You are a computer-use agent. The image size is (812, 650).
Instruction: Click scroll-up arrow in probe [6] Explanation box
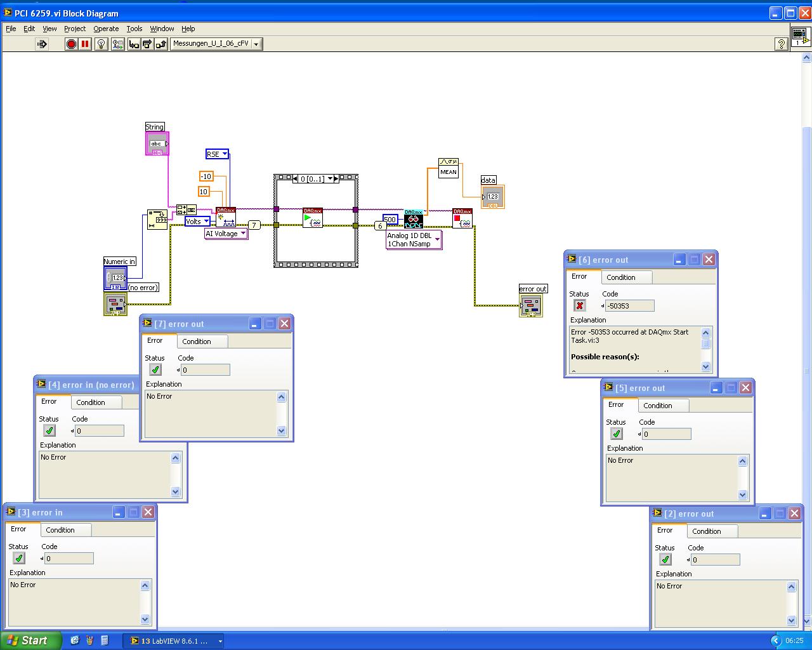point(705,333)
